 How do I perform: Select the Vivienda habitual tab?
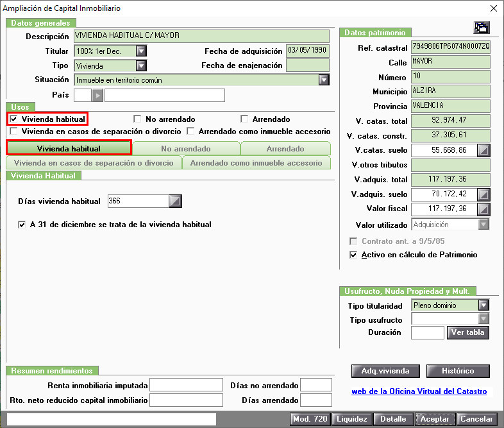pos(69,149)
